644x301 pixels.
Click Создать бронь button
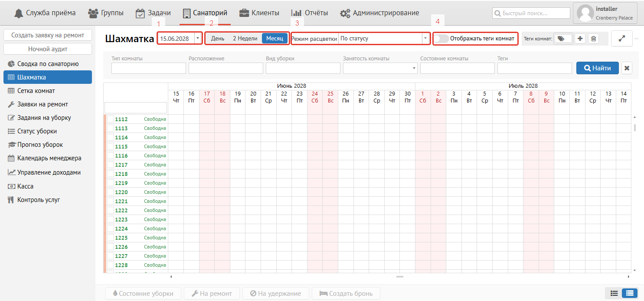(x=346, y=294)
